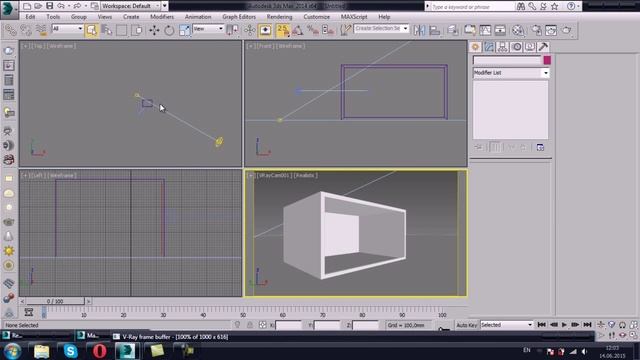The height and width of the screenshot is (360, 640).
Task: Open the key filter 'Selected' dropdown
Action: [x=507, y=325]
